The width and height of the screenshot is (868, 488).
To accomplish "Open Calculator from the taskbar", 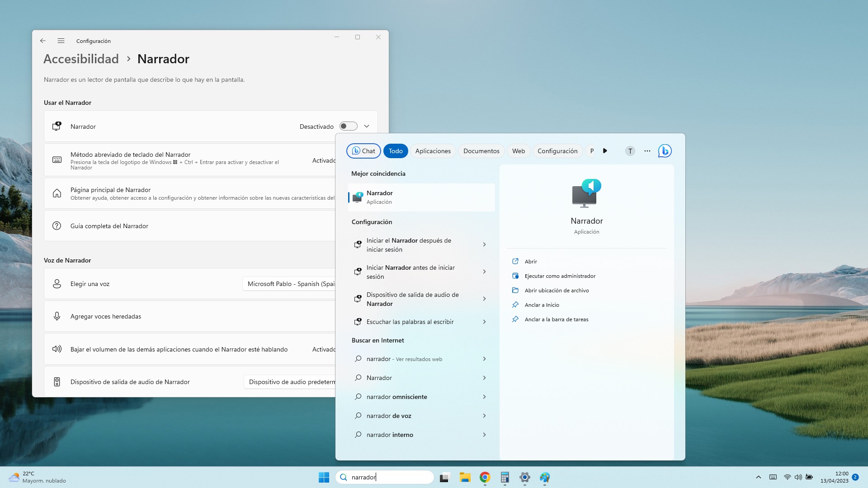I will pyautogui.click(x=505, y=477).
